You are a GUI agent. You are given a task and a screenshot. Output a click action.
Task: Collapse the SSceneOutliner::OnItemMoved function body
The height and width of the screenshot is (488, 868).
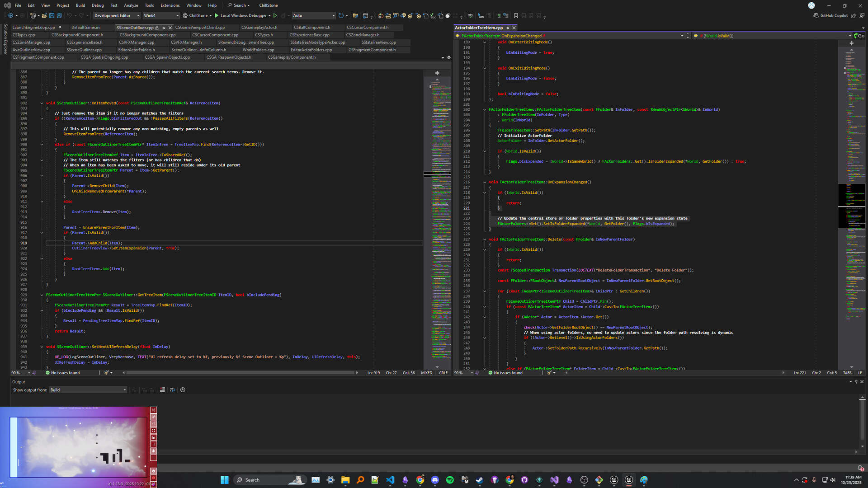click(x=42, y=103)
